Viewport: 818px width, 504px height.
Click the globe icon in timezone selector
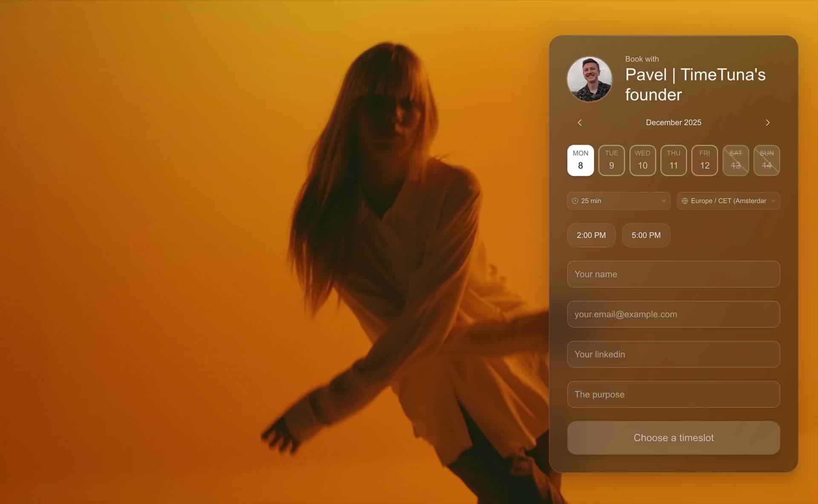pos(685,200)
